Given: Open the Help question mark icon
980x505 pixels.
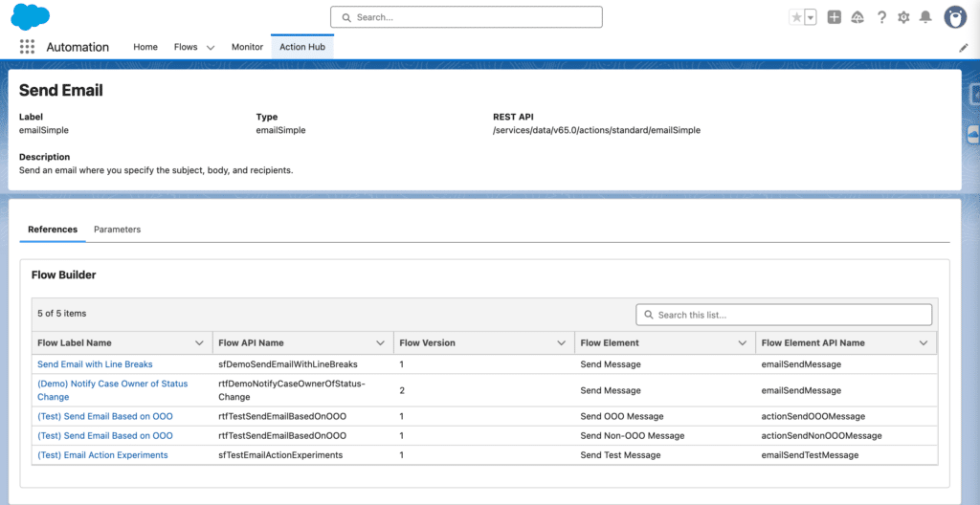Looking at the screenshot, I should [x=881, y=17].
